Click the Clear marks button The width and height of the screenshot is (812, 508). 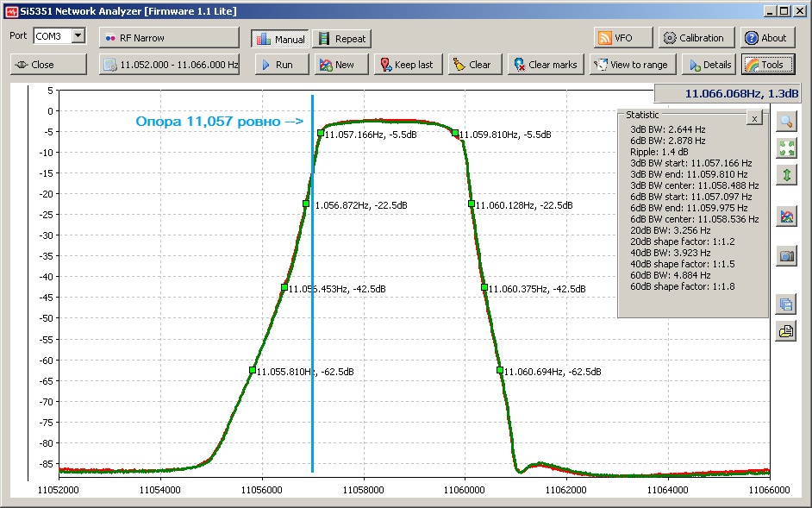pyautogui.click(x=544, y=65)
